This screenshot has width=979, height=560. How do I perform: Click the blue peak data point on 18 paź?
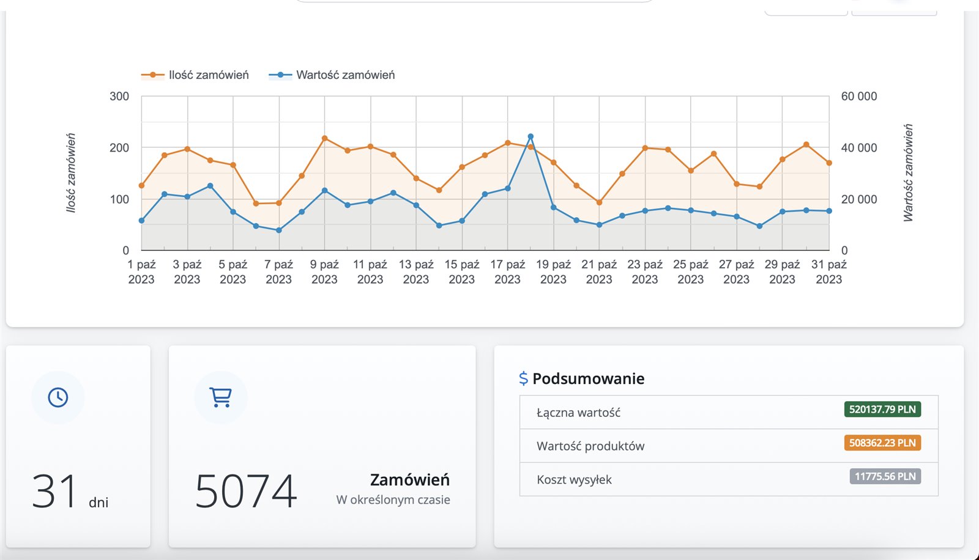point(530,137)
